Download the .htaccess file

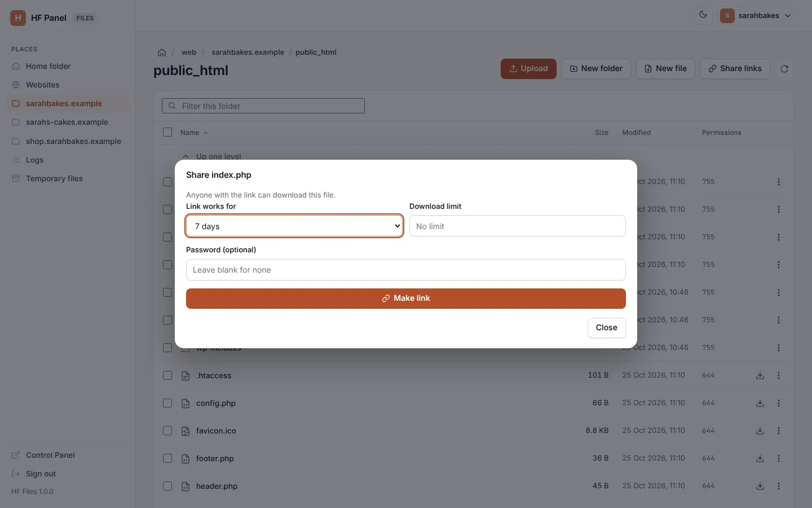(760, 375)
